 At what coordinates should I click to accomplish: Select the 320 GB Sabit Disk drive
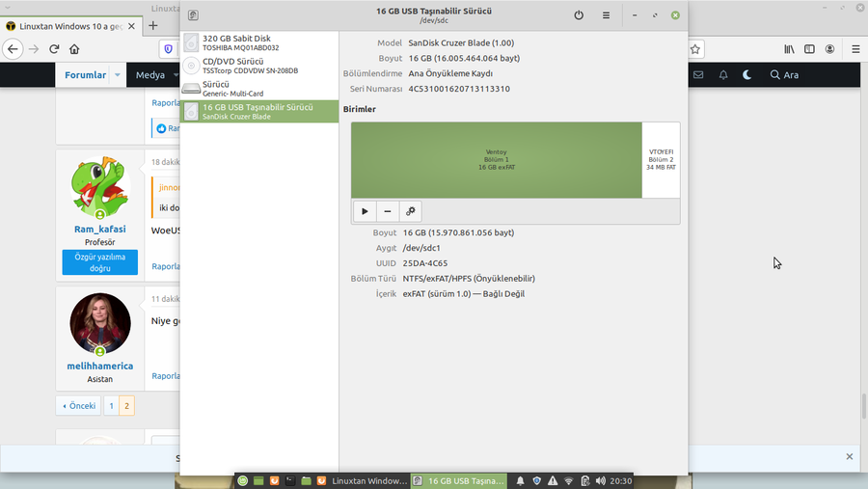click(259, 42)
